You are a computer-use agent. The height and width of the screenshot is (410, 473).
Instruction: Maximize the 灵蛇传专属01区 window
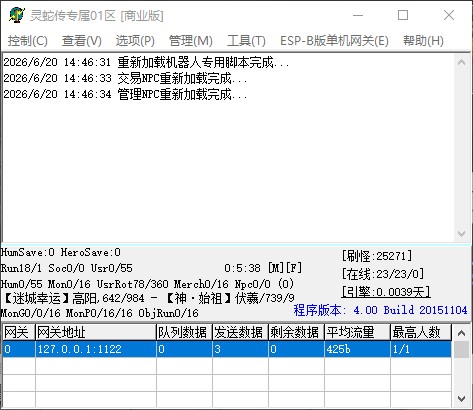[x=403, y=15]
